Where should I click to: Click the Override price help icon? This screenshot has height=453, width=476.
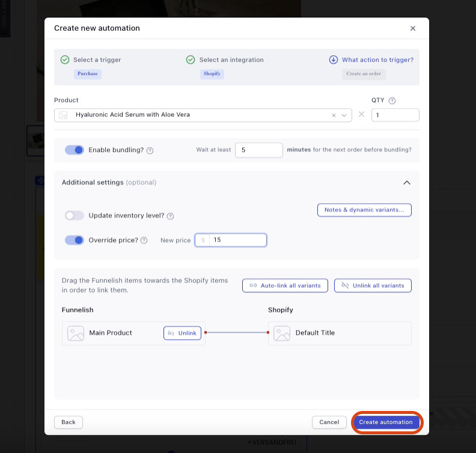tap(144, 240)
